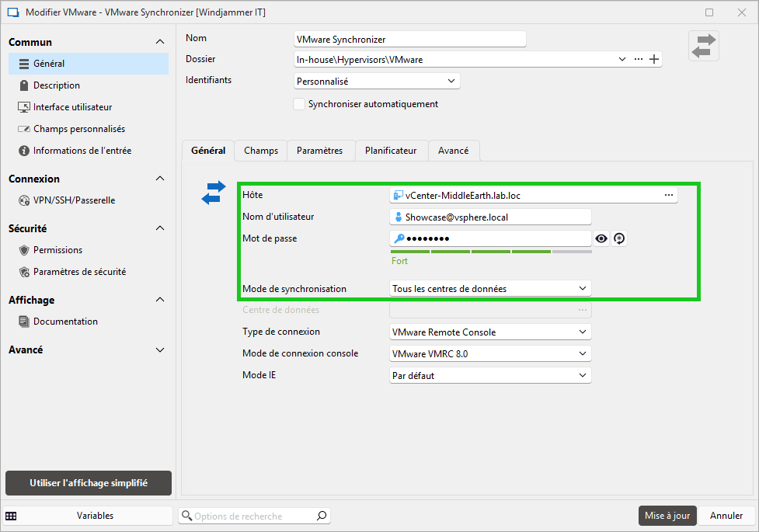This screenshot has width=759, height=532.
Task: Open Permissions under Sécurité
Action: [57, 250]
